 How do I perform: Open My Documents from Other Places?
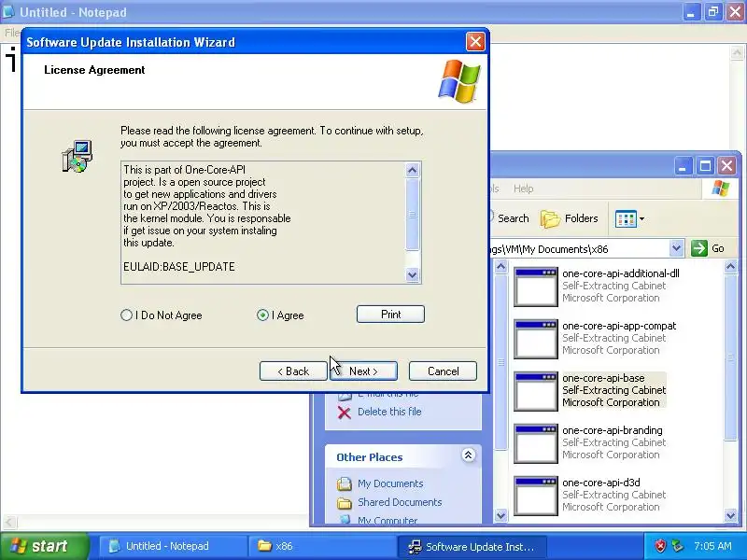(390, 483)
